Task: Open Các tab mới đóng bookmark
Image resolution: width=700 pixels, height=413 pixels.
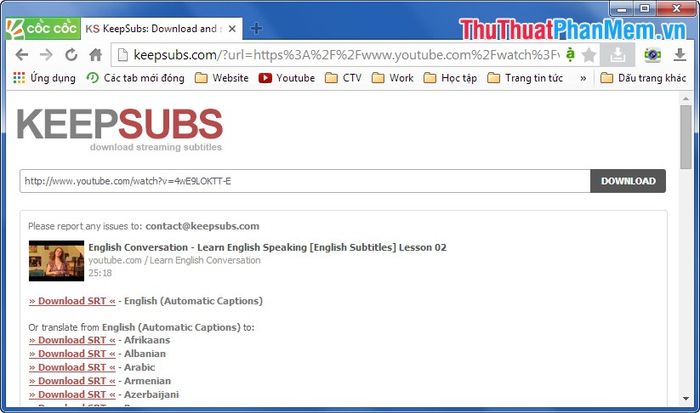Action: 135,78
